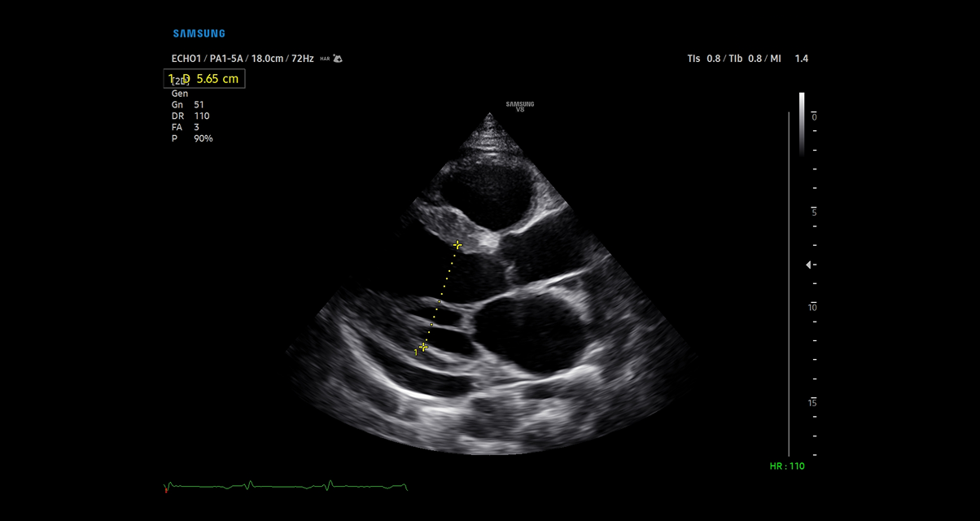This screenshot has height=521, width=980.
Task: Open the ECHO1 exam preset selector
Action: tap(188, 59)
